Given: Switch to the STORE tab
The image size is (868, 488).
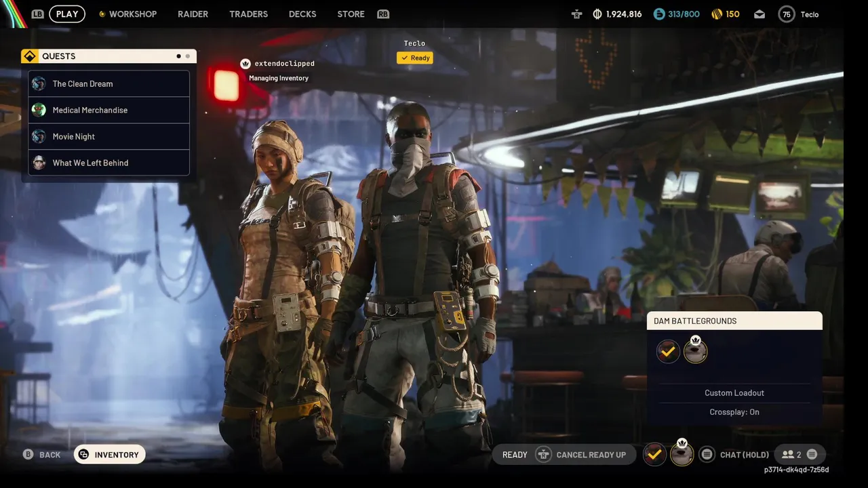Looking at the screenshot, I should 351,14.
